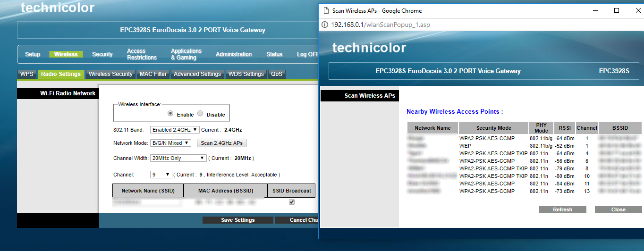644x251 pixels.
Task: Click the channel 10 cell
Action: 587,176
